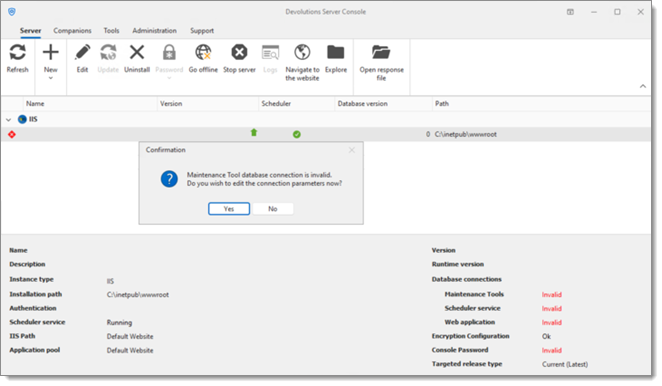Viewport: 662px width, 386px height.
Task: Click Yes in the Confirmation dialog
Action: (x=229, y=209)
